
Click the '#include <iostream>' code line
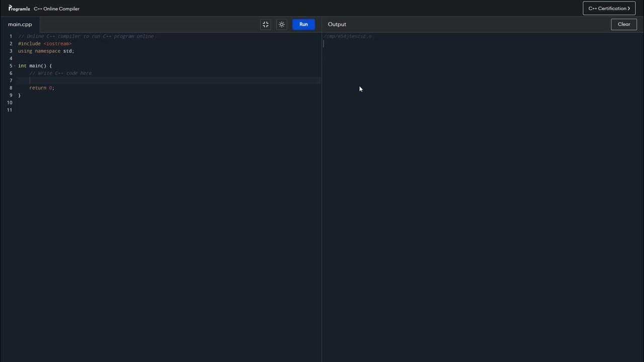pyautogui.click(x=45, y=44)
